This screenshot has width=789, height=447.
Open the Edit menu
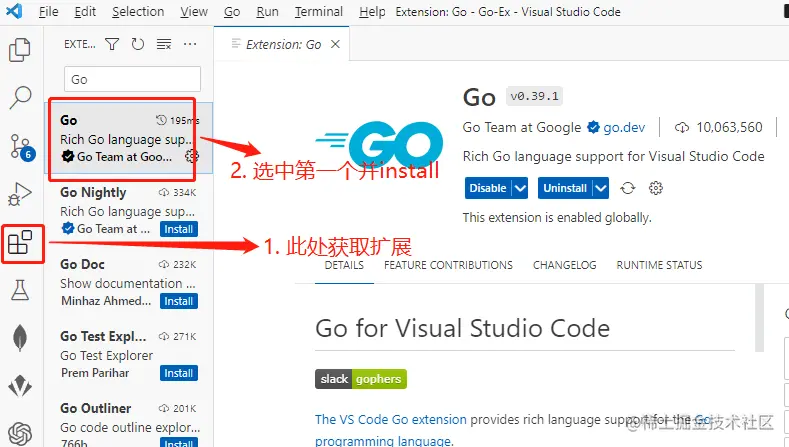pyautogui.click(x=85, y=12)
